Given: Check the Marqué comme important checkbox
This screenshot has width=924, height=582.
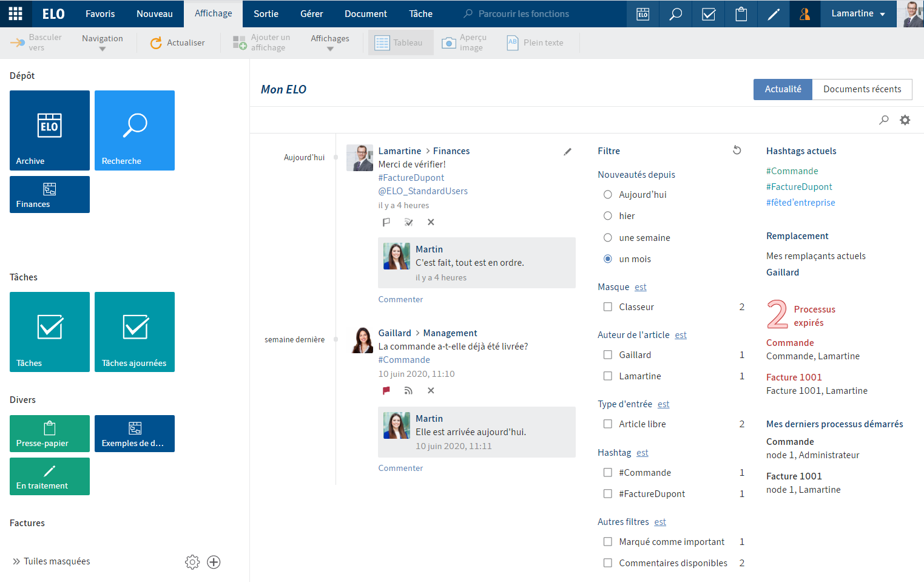Looking at the screenshot, I should [x=607, y=542].
